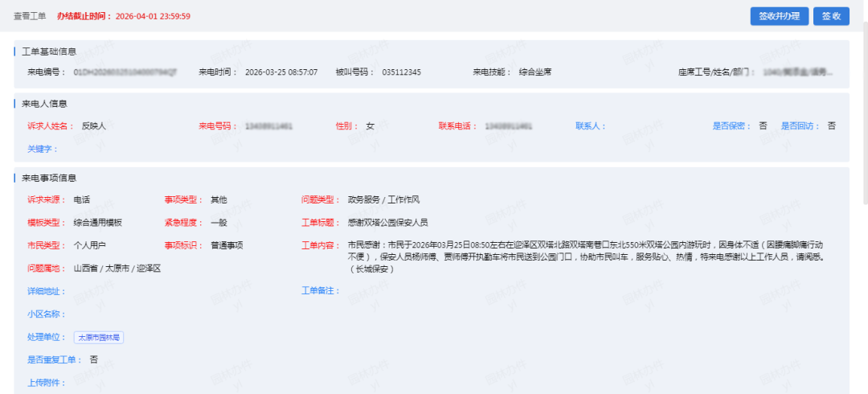Screen dimensions: 868x394
Task: Select the 综合坐席 skill value
Action: (534, 72)
